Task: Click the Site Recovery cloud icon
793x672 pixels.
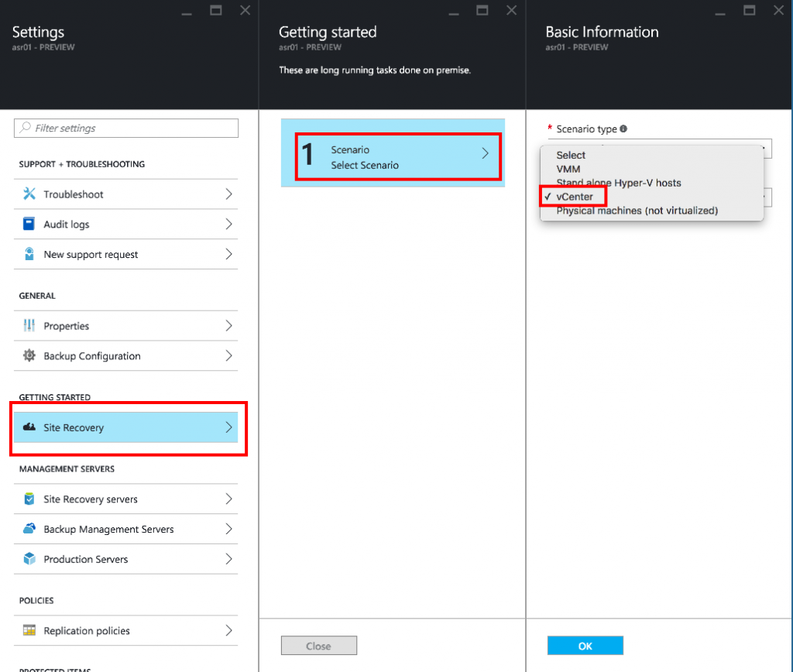Action: click(x=29, y=427)
